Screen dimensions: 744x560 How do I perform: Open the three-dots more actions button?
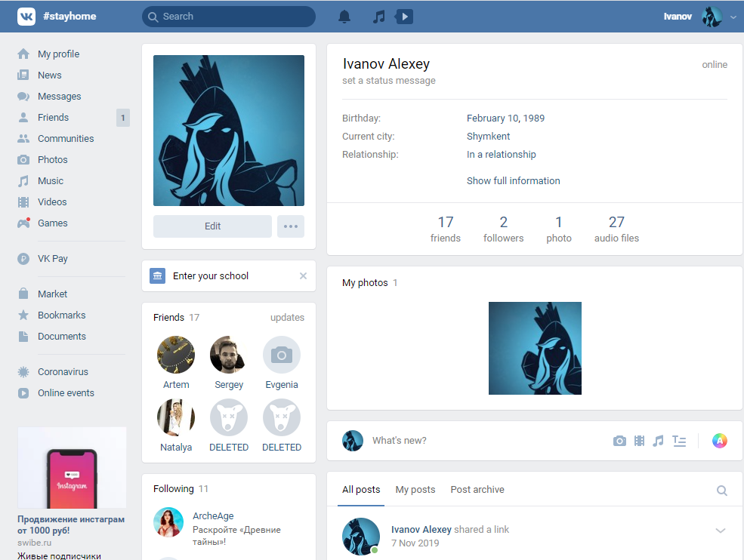(x=291, y=226)
